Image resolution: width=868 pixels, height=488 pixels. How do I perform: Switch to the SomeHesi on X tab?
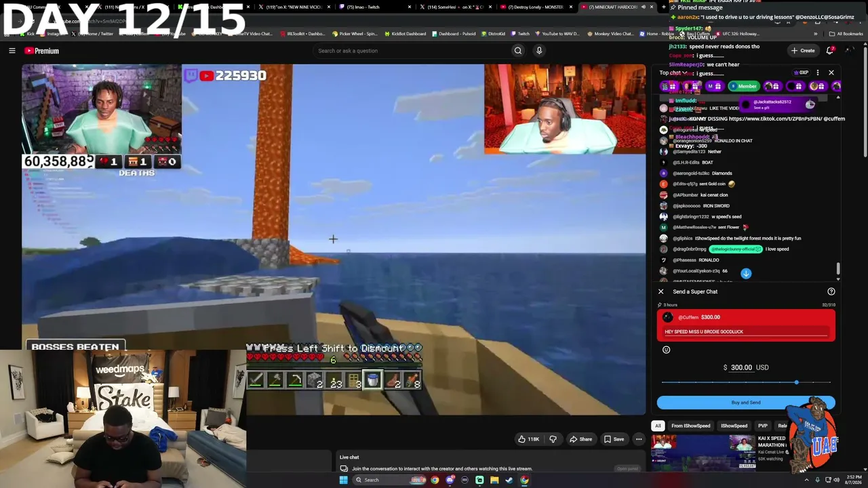click(456, 7)
